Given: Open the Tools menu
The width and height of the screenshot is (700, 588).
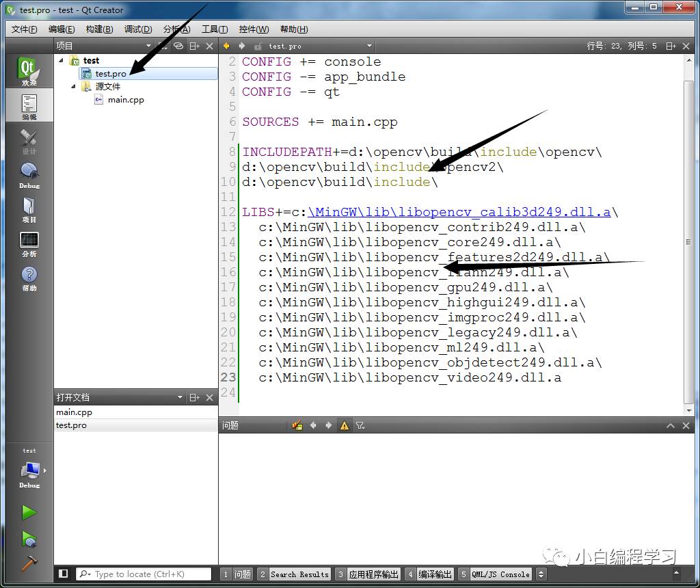Looking at the screenshot, I should click(214, 29).
